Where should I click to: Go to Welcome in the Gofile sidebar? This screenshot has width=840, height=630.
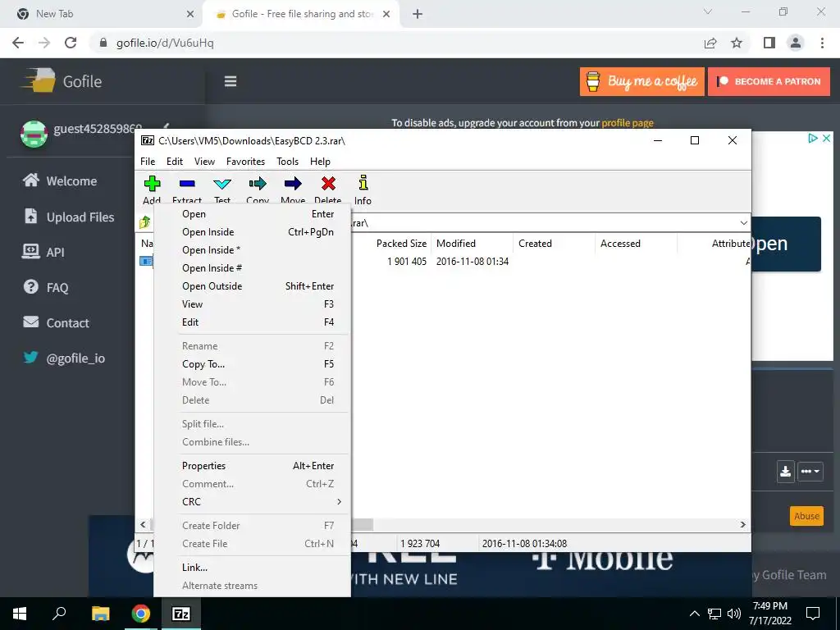60,180
